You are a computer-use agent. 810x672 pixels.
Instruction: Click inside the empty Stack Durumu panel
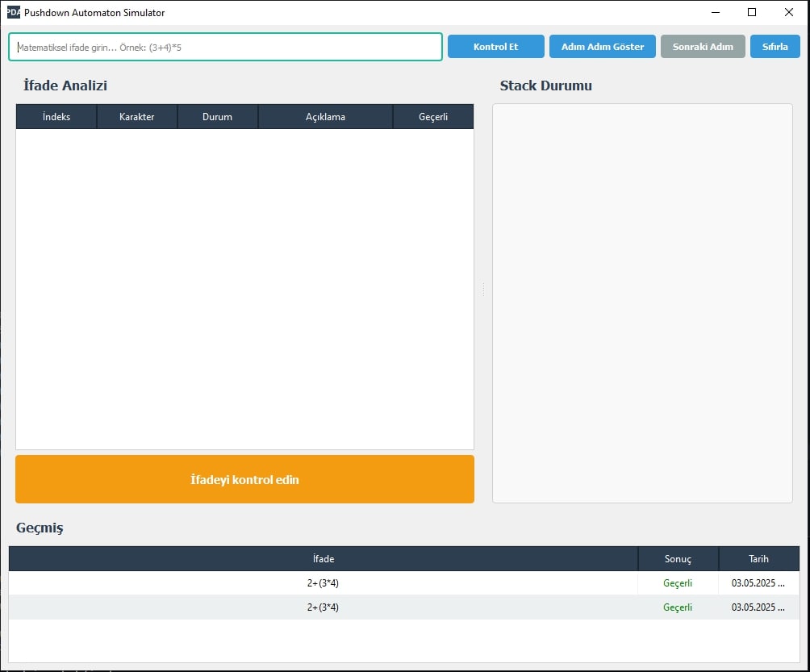(x=642, y=303)
